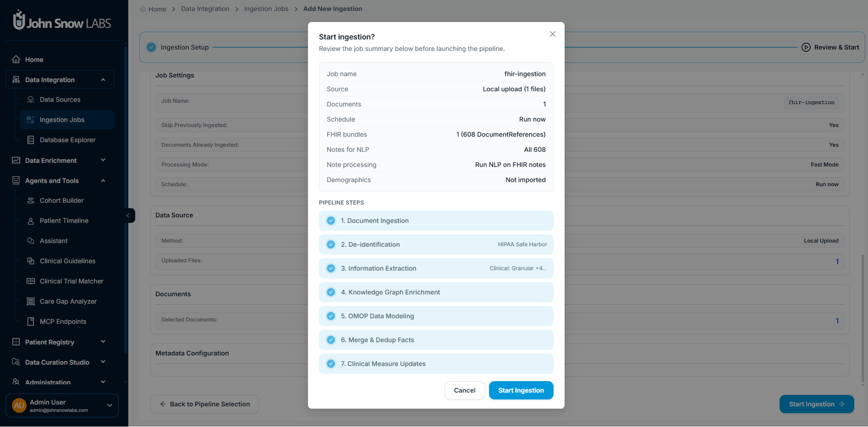The height and width of the screenshot is (427, 868).
Task: Click the Patient Timeline icon
Action: tap(31, 221)
